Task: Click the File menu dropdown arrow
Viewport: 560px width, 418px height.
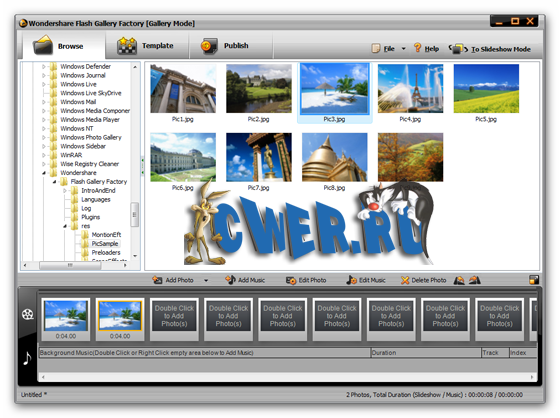Action: [x=404, y=49]
